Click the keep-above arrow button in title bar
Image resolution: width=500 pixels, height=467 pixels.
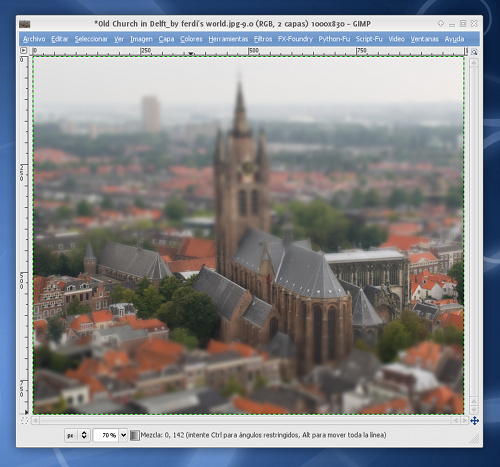(x=441, y=23)
